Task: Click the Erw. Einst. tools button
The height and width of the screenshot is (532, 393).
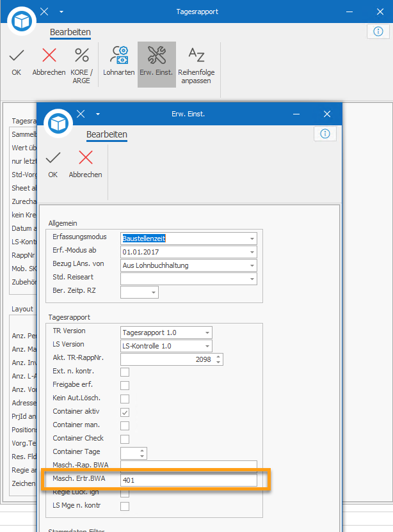Action: point(157,65)
